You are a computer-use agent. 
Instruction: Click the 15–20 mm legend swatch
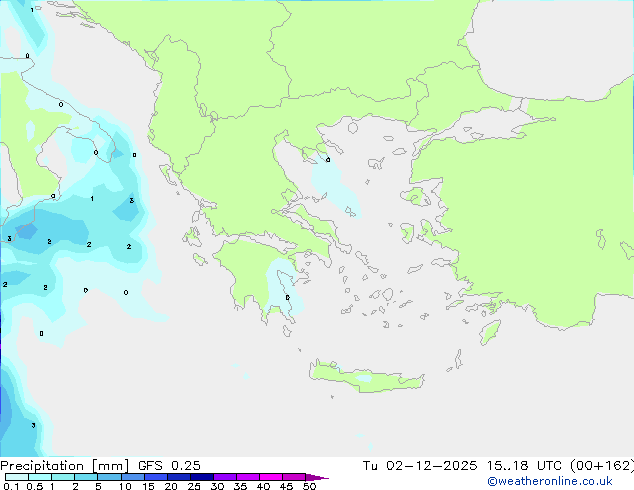(x=155, y=477)
